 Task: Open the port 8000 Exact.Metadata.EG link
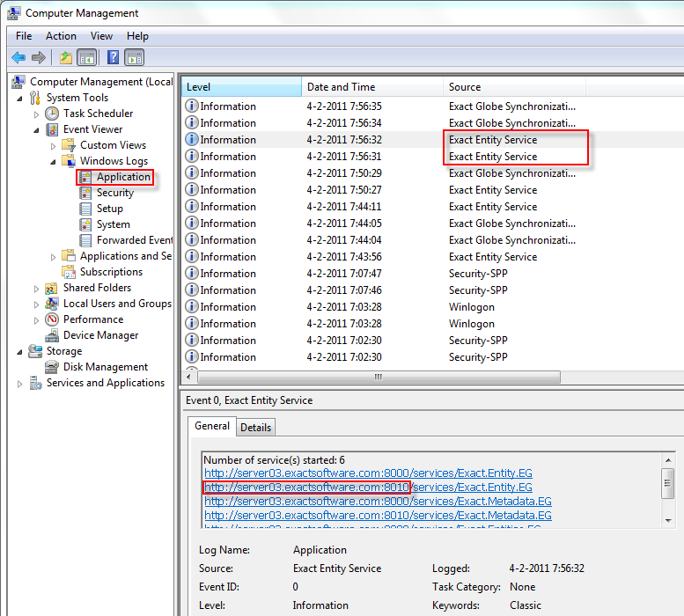tap(378, 502)
